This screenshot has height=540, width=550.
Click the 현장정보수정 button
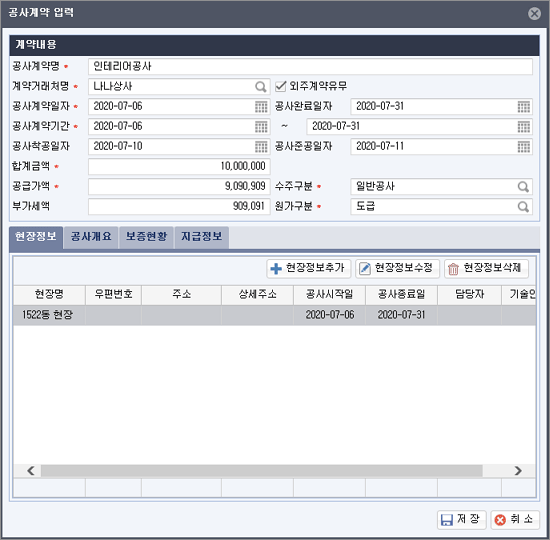point(397,269)
